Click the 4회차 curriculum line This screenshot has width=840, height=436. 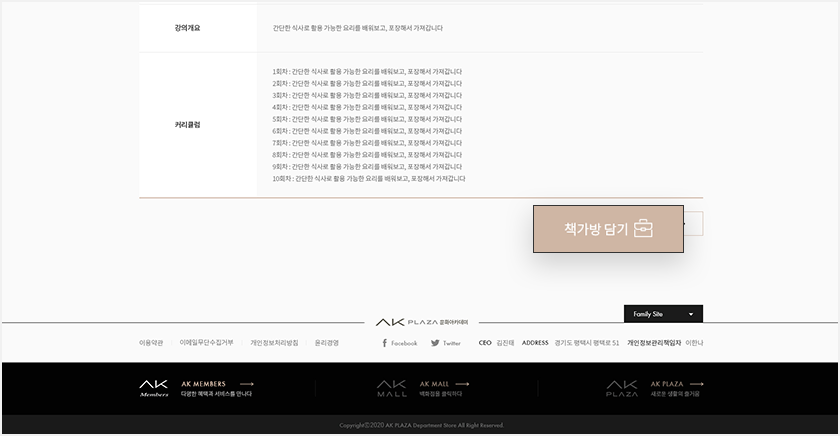[367, 107]
